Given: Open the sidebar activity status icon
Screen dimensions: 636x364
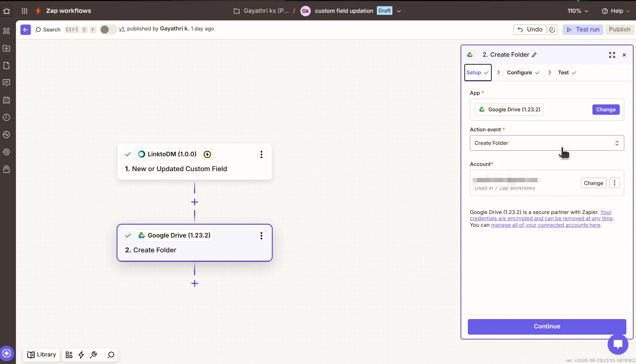Looking at the screenshot, I should [x=7, y=135].
